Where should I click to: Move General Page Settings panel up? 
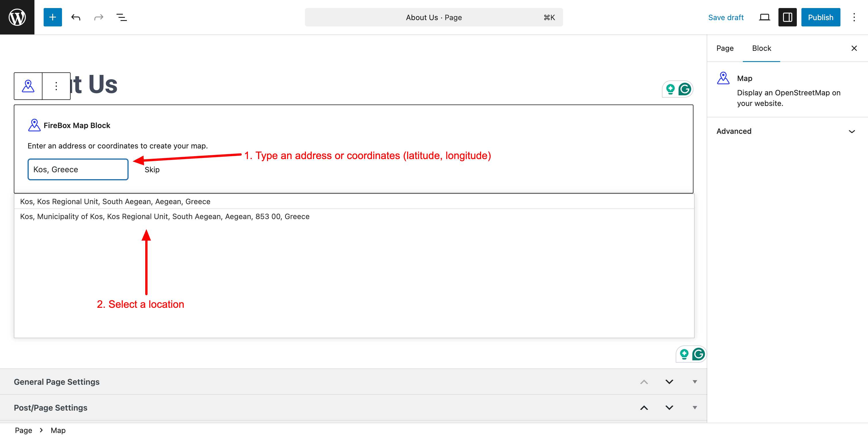tap(644, 382)
